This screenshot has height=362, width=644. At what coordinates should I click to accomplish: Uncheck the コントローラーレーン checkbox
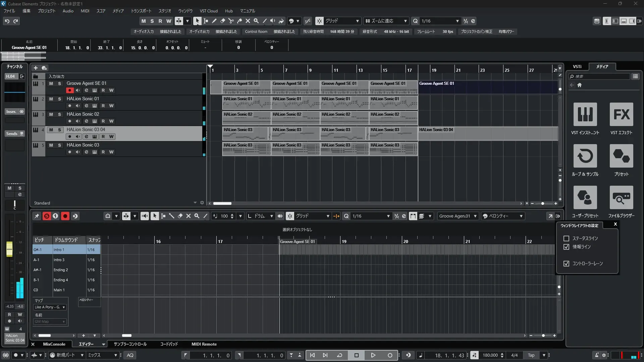(x=567, y=263)
